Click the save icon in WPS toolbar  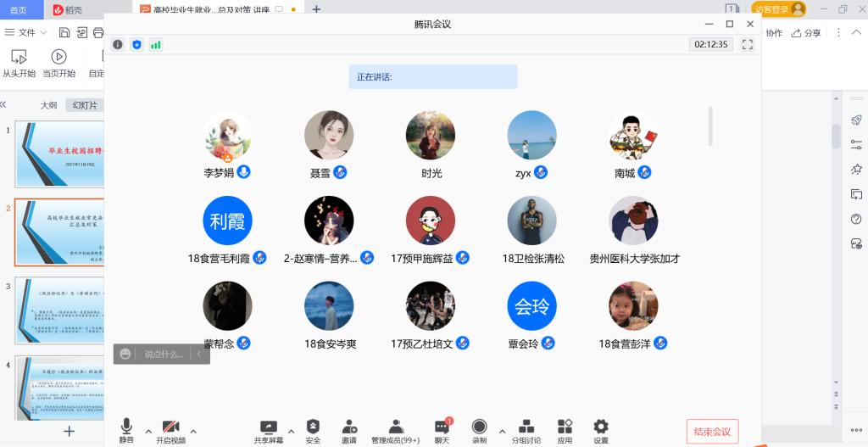[x=64, y=32]
